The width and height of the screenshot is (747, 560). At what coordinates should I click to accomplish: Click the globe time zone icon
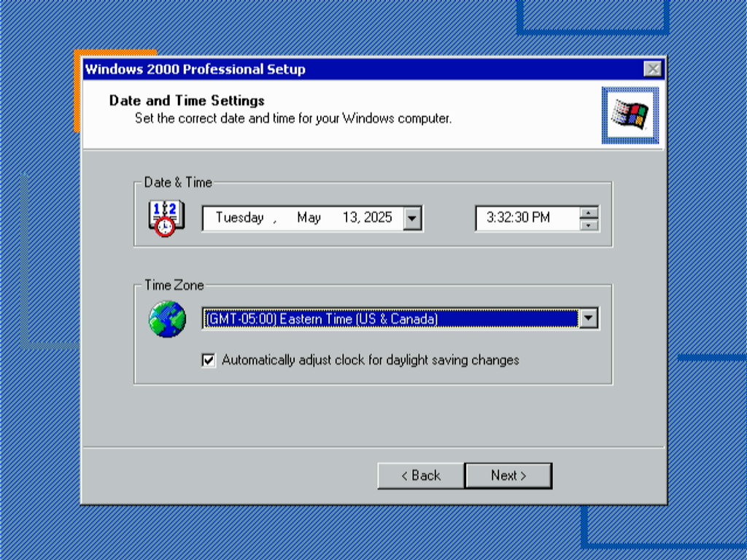click(x=167, y=319)
